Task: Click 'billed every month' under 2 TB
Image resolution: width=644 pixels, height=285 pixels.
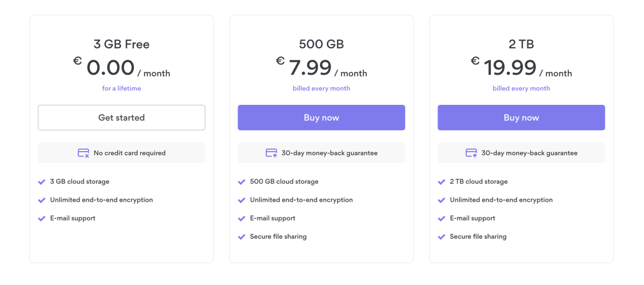Action: pos(521,88)
